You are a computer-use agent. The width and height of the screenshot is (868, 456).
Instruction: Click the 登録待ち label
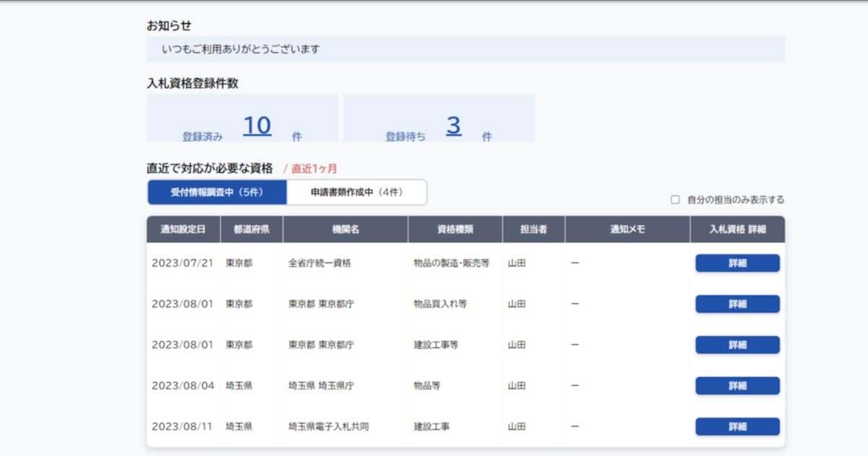pos(406,136)
